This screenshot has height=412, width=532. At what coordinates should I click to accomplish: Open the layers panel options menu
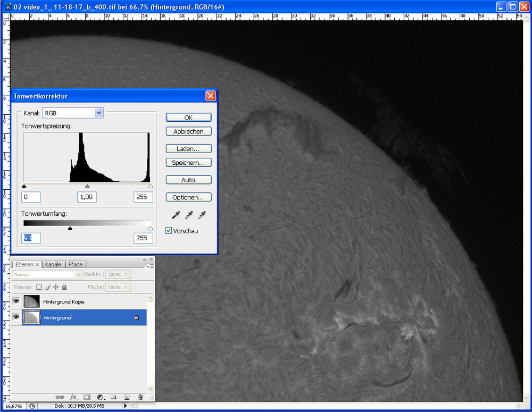tap(150, 266)
